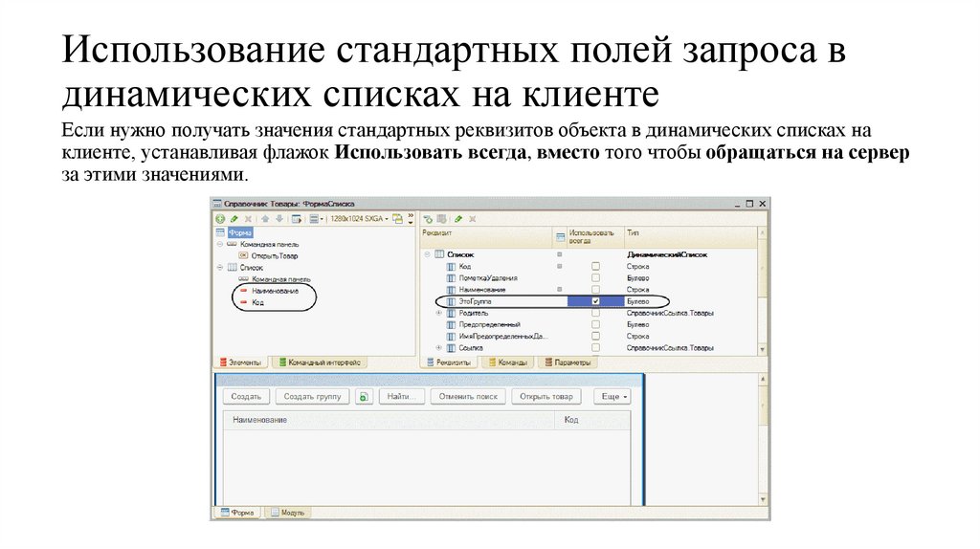Toggle Использовать всегда checkbox for Предопределенный

coord(595,325)
